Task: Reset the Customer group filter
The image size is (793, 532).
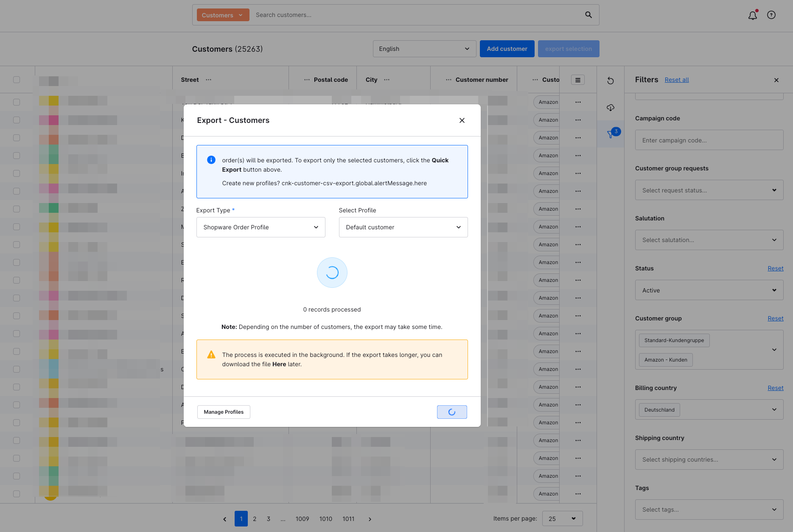Action: tap(775, 318)
